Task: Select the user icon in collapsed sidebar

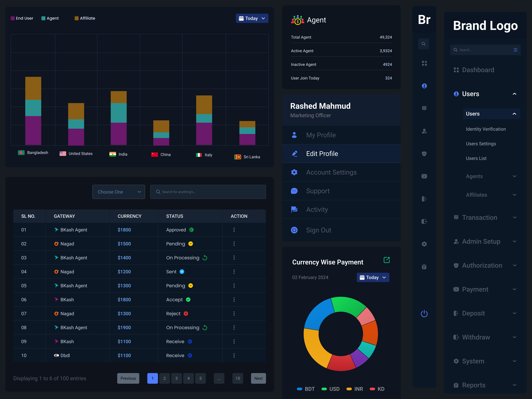Action: click(424, 86)
